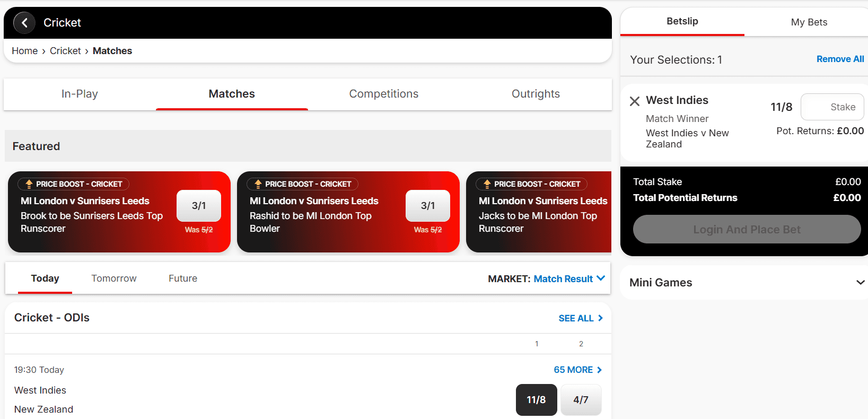The height and width of the screenshot is (419, 868).
Task: Open 65 MORE markets for West Indies match
Action: pos(578,370)
